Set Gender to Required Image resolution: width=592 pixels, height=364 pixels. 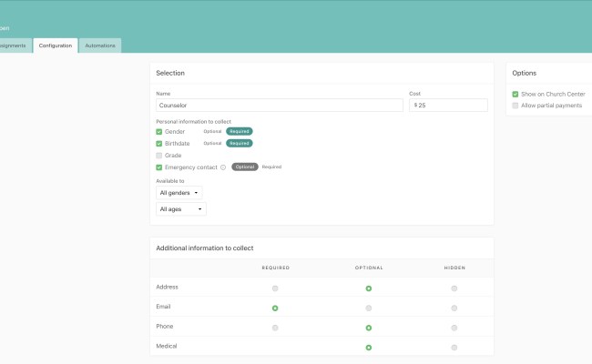[240, 131]
